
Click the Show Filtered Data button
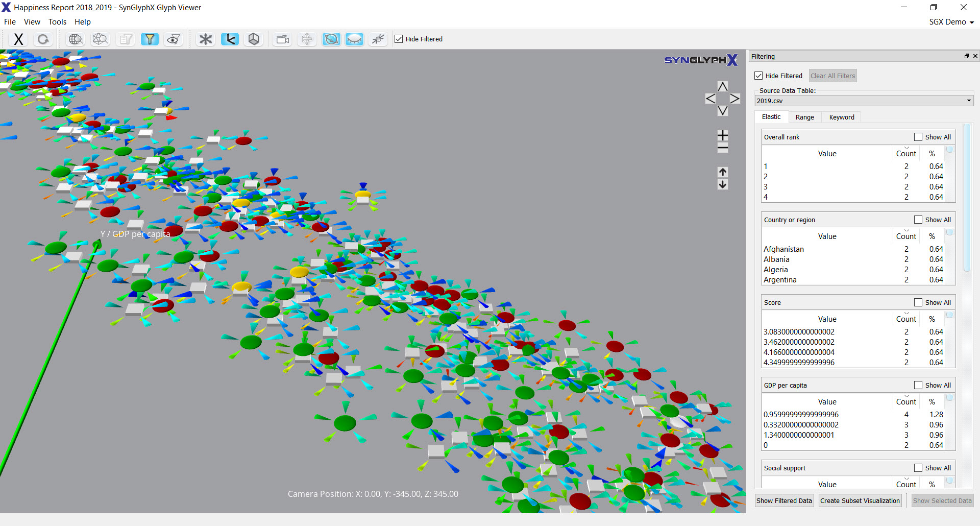click(784, 500)
